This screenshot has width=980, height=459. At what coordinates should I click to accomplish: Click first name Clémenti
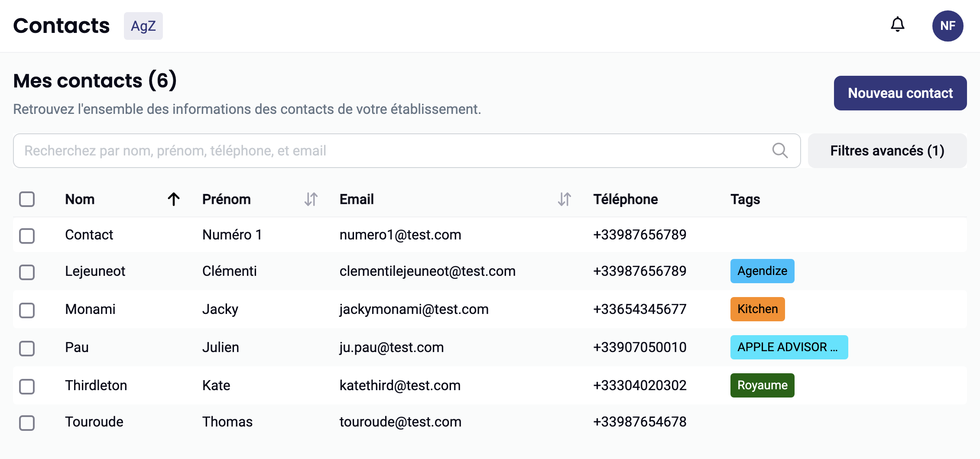230,271
